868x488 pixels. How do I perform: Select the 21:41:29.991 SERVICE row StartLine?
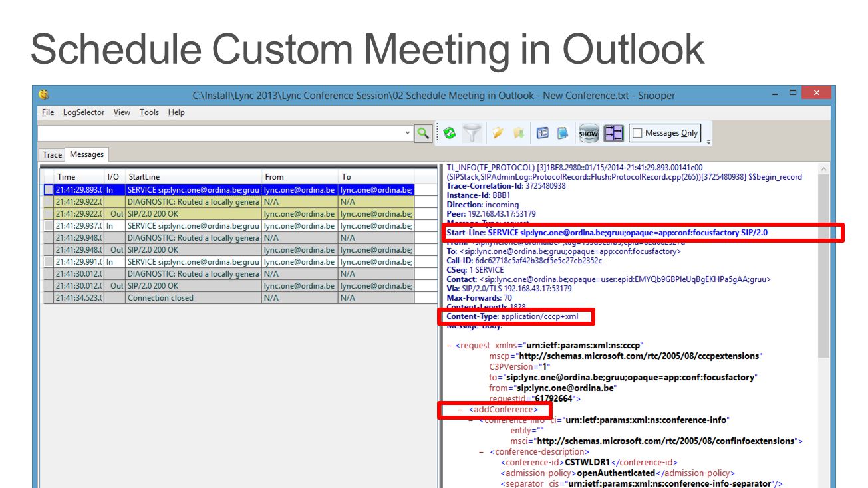pos(193,262)
